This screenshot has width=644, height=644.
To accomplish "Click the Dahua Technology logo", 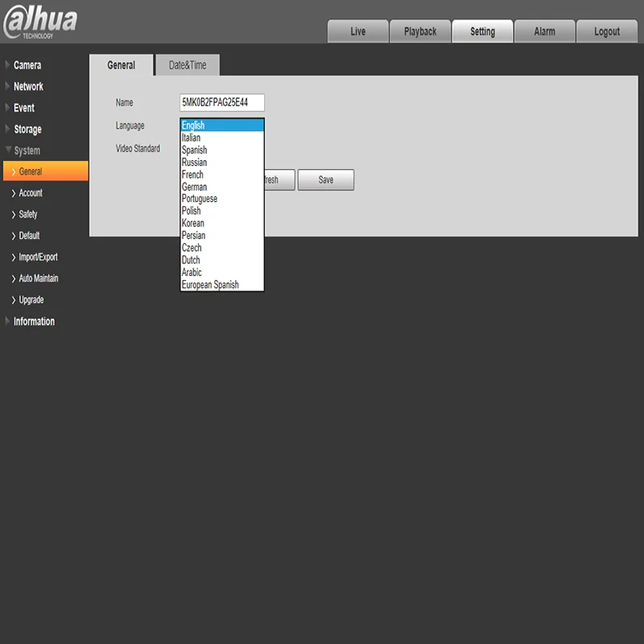I will 40,23.
